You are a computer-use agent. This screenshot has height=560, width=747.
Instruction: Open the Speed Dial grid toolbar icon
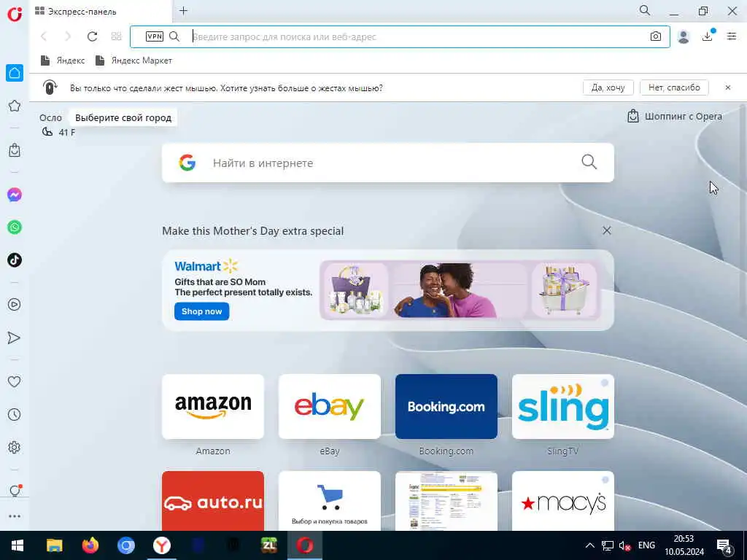116,36
